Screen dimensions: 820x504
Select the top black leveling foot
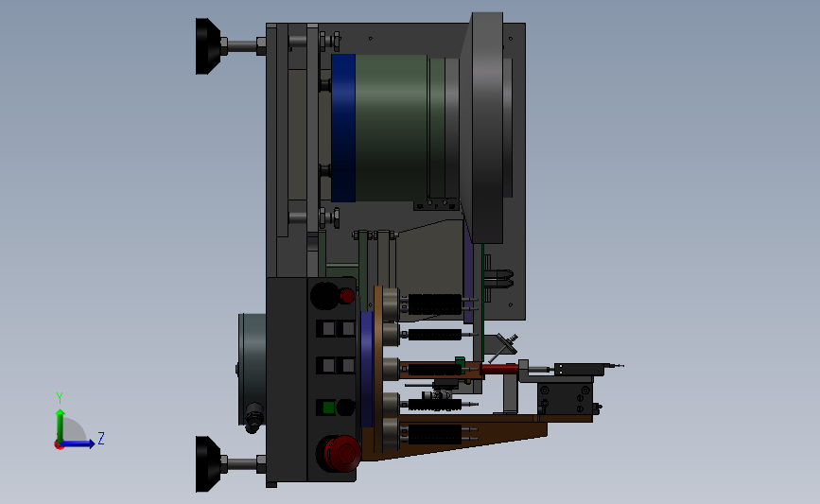(208, 46)
